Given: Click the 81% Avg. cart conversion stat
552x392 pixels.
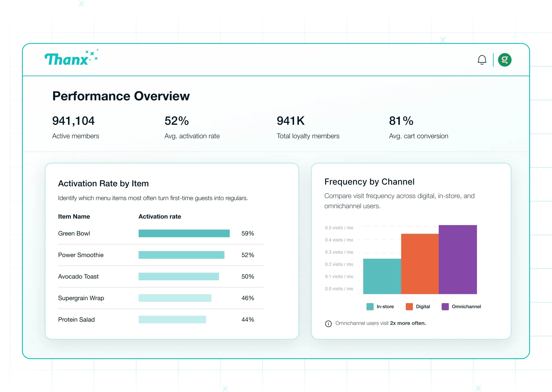Looking at the screenshot, I should [x=401, y=121].
